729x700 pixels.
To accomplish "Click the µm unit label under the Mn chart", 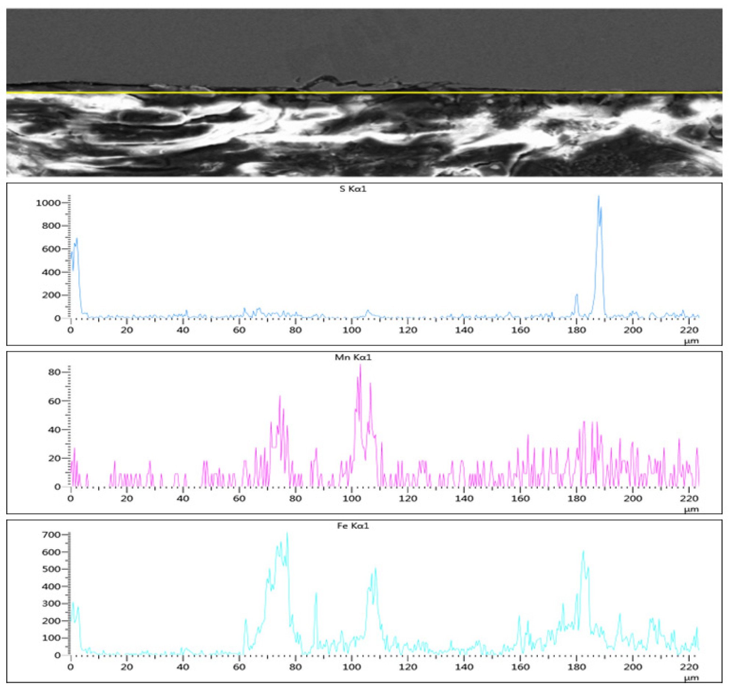I will coord(691,509).
